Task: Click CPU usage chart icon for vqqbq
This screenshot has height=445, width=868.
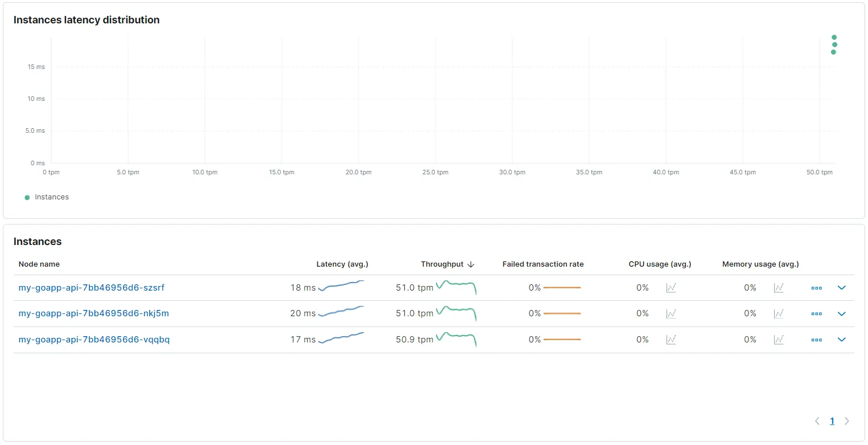Action: pos(671,340)
